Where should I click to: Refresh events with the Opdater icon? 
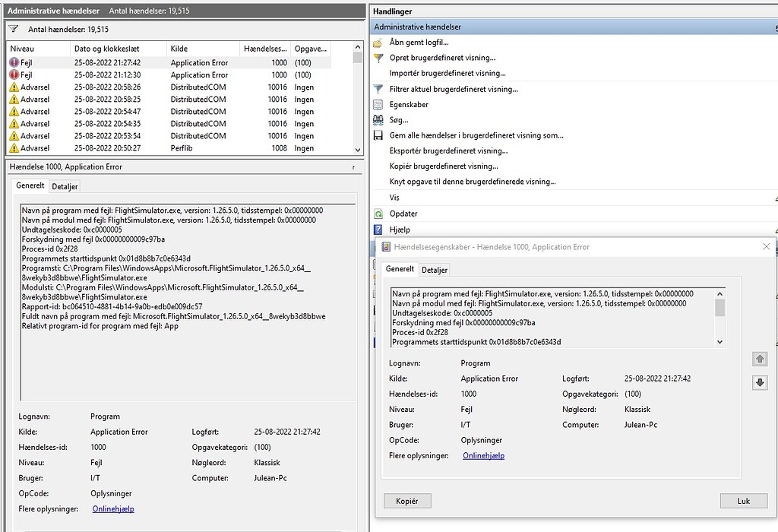377,214
